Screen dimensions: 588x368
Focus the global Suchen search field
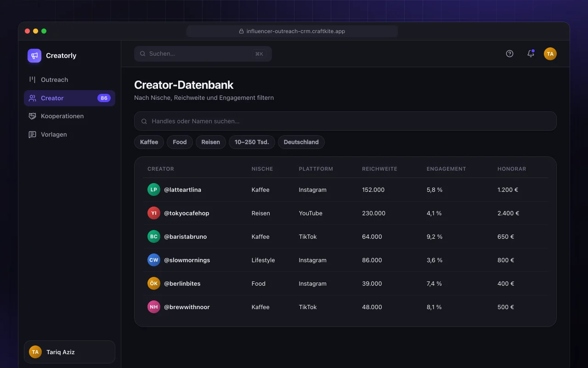(x=203, y=54)
